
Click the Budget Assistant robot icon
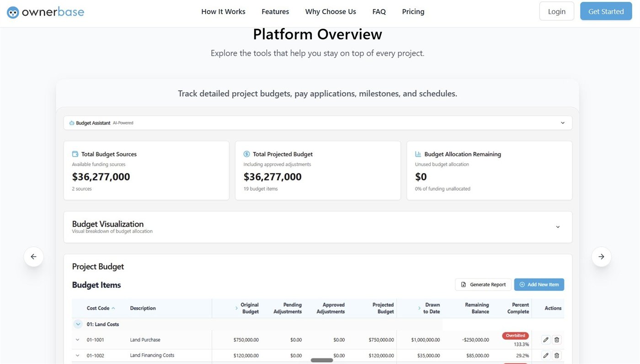[72, 123]
